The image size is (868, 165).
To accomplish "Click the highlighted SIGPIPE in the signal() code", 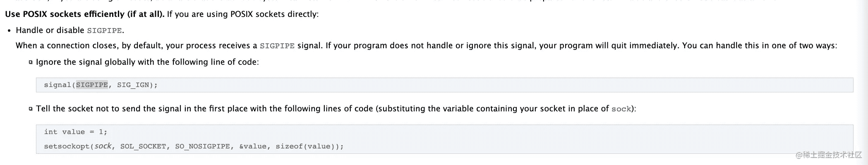I will pyautogui.click(x=92, y=85).
